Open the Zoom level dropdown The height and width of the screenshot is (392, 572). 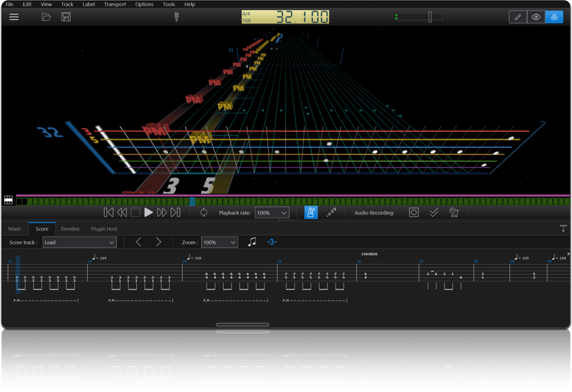click(219, 242)
